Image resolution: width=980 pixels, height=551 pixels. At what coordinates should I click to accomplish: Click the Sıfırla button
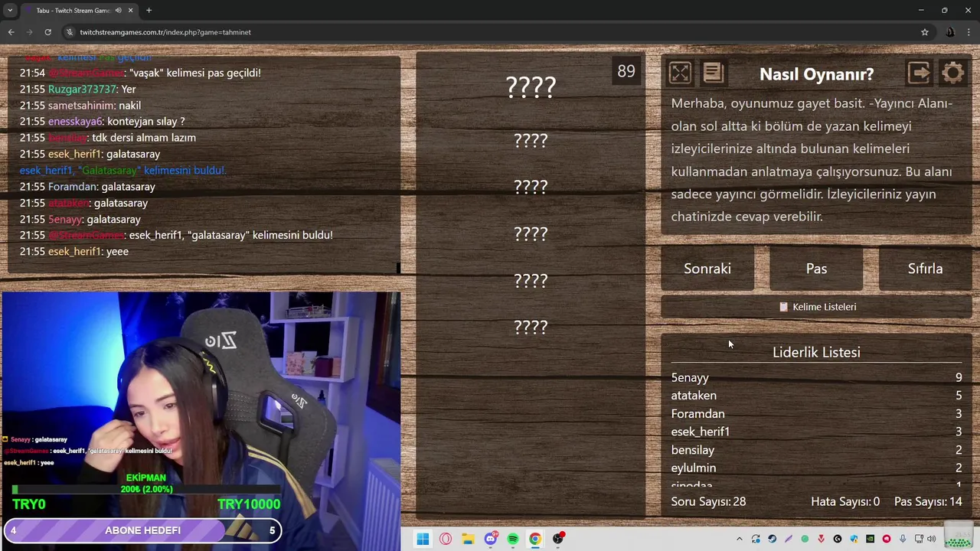click(925, 269)
